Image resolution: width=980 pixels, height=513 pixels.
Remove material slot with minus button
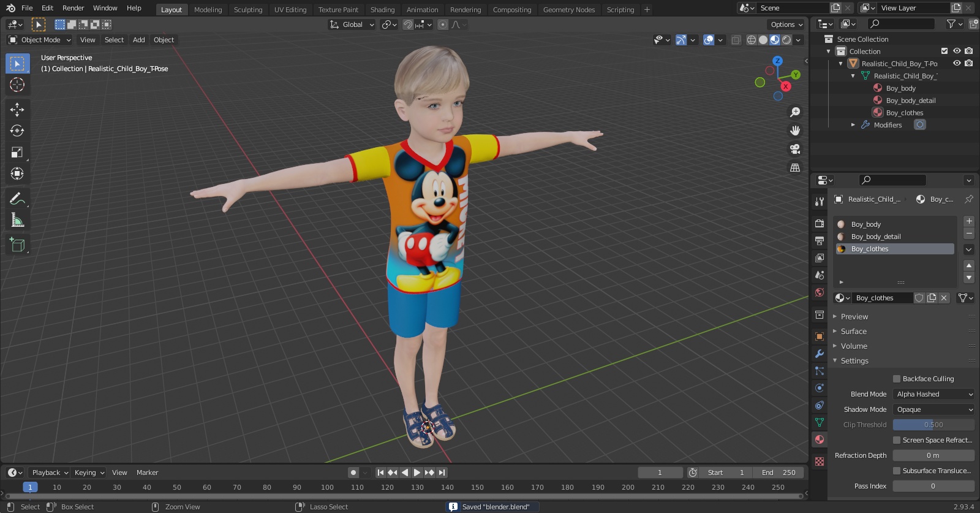[x=969, y=234]
